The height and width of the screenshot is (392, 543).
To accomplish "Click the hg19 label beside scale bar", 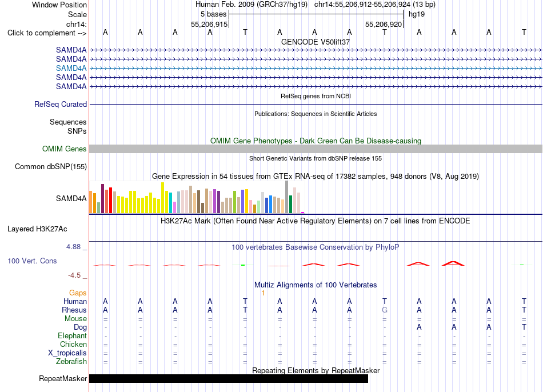I will (x=417, y=14).
